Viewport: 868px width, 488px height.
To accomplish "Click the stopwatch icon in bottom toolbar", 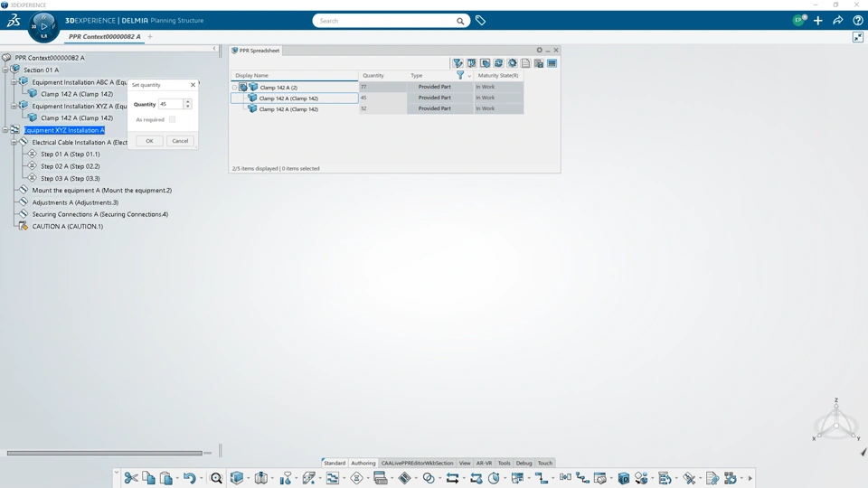I will point(494,478).
